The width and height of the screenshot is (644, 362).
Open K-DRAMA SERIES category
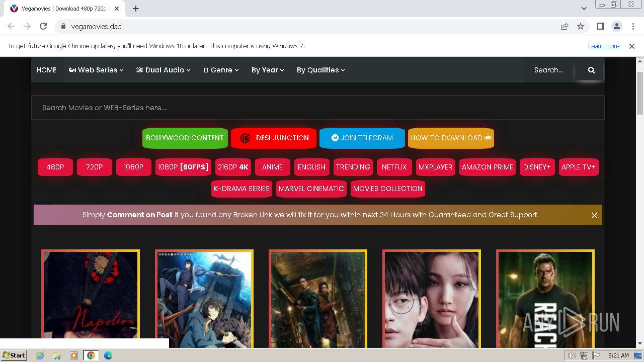pos(242,189)
